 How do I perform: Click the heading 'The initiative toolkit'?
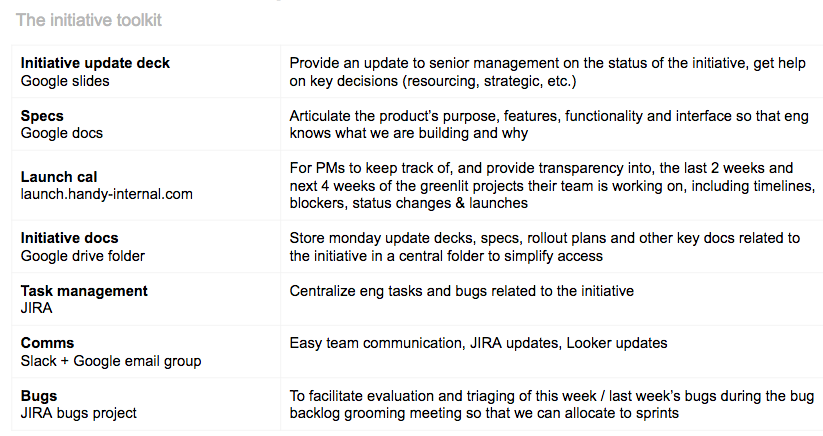(x=89, y=20)
